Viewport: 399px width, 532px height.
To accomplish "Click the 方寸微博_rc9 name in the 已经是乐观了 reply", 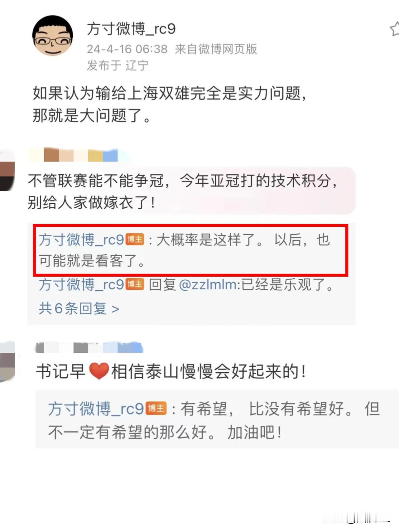I will click(82, 285).
